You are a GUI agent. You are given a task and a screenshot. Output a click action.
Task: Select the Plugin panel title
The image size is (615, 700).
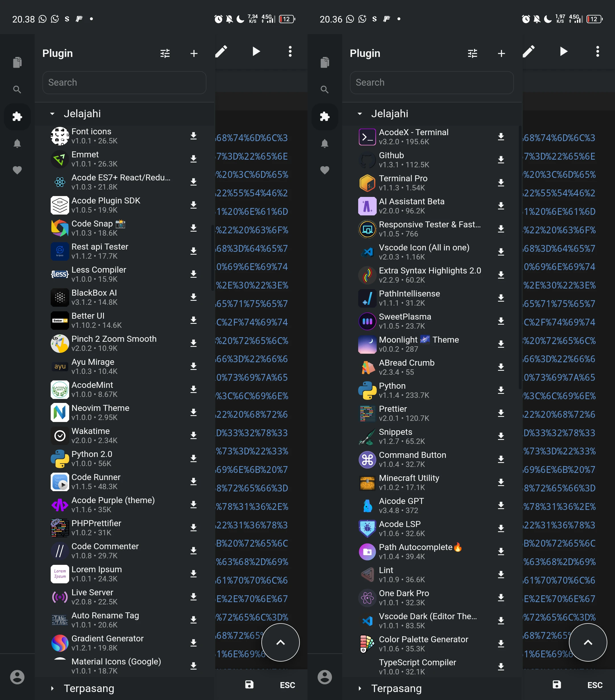57,53
